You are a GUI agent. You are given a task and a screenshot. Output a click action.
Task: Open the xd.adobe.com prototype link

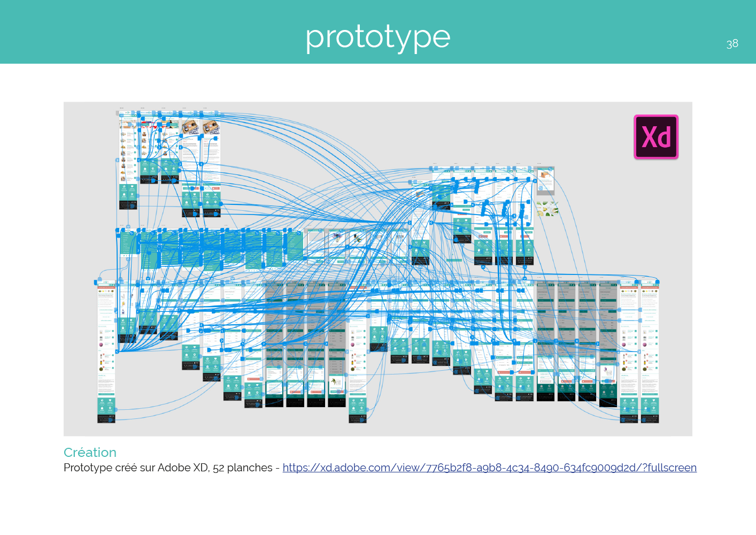coord(489,468)
